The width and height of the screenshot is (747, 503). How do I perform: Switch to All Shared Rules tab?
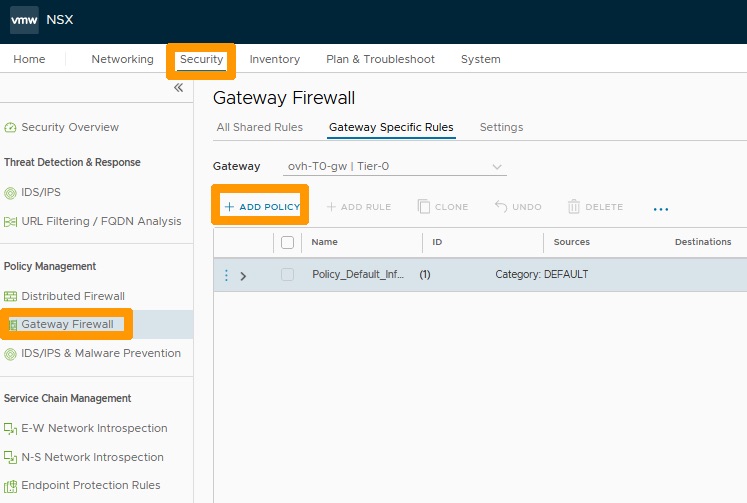point(260,127)
